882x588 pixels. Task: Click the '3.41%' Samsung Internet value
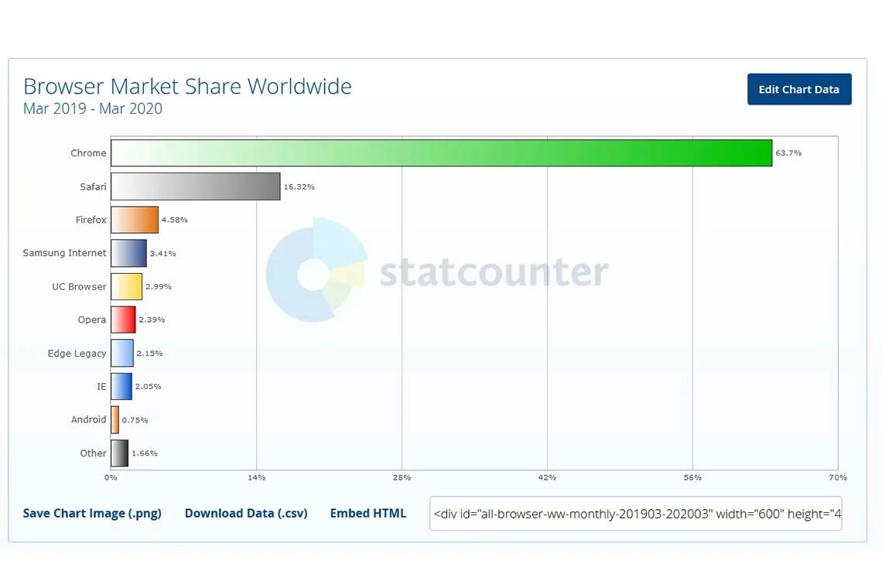pyautogui.click(x=162, y=254)
